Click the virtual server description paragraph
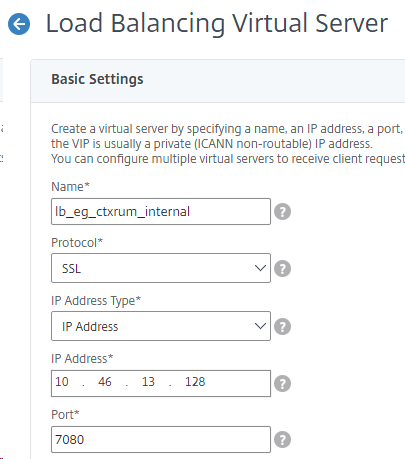This screenshot has height=459, width=405. [228, 144]
